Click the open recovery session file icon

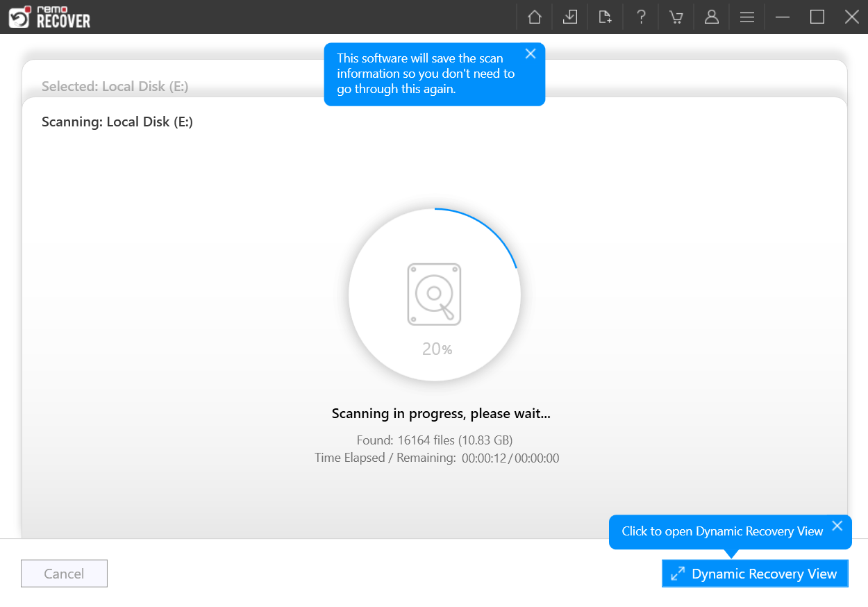pyautogui.click(x=605, y=17)
